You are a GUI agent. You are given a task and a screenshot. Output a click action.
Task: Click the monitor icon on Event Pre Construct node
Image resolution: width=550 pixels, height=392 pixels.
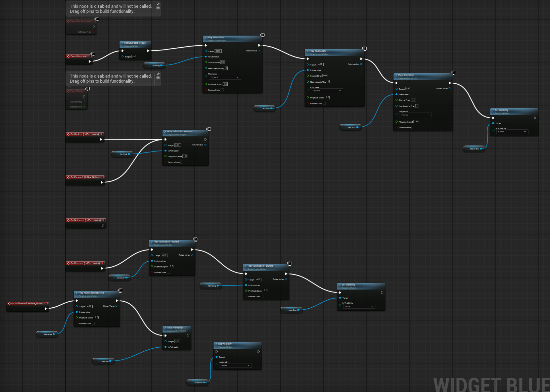point(97,19)
